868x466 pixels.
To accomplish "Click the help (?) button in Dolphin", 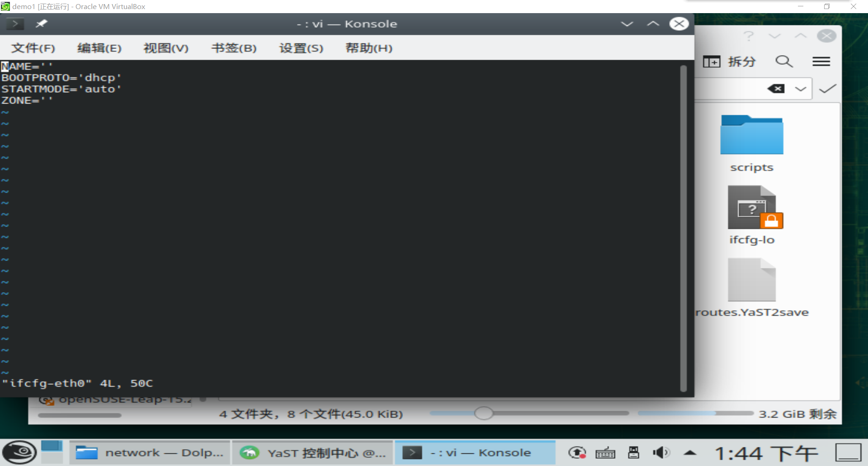I will pyautogui.click(x=749, y=36).
